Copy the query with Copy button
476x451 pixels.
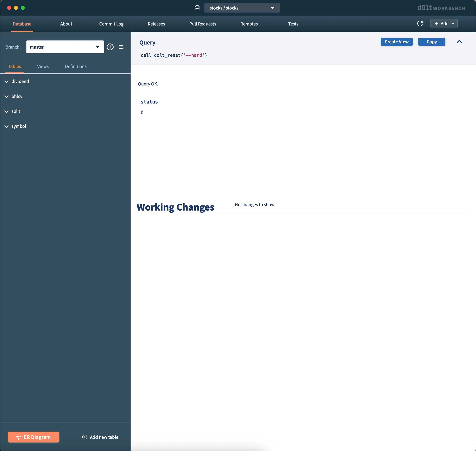[431, 42]
